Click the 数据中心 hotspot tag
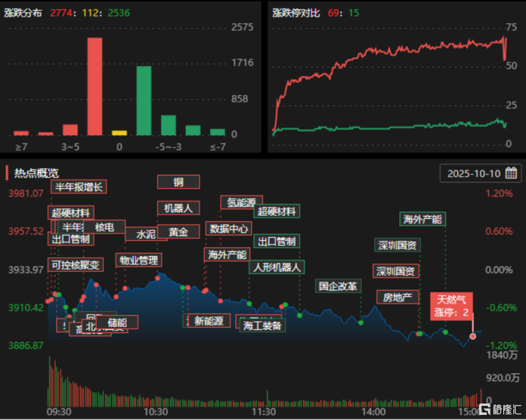 [x=229, y=228]
